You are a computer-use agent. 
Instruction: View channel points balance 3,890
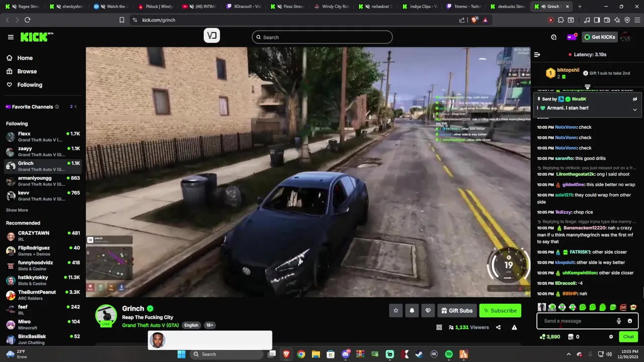549,337
